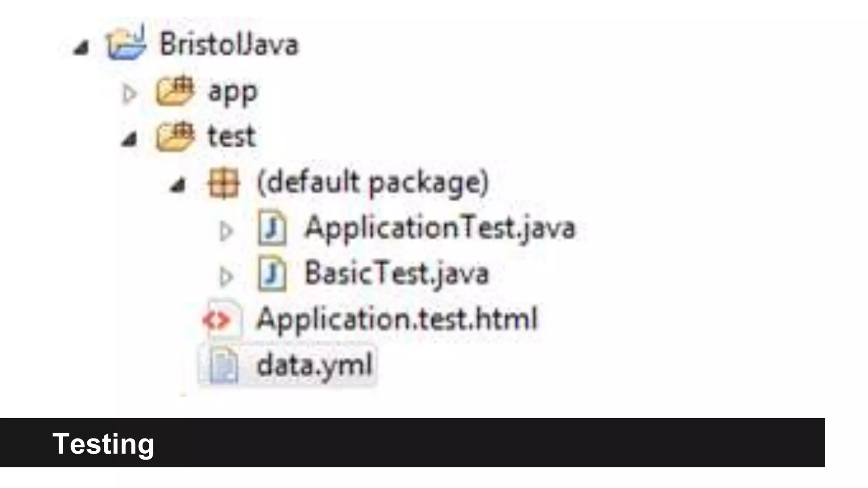The image size is (868, 488).
Task: Expand the ApplicationTest.java arrow
Action: (x=225, y=231)
